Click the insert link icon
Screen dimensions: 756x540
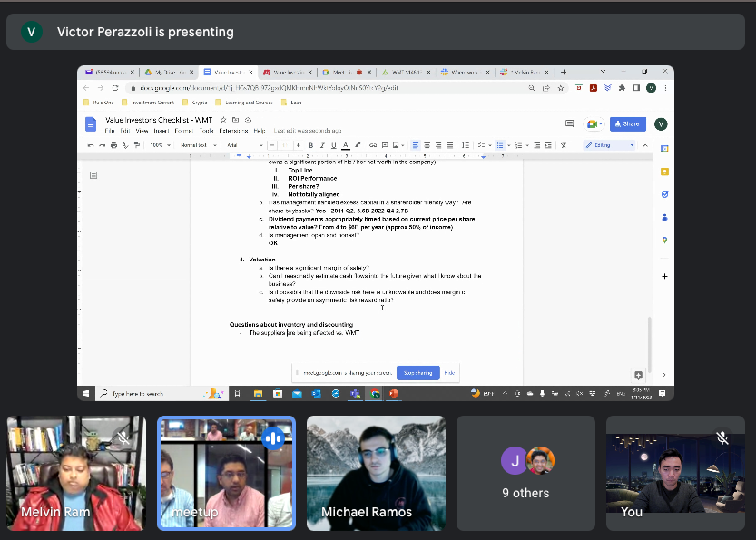click(x=373, y=145)
